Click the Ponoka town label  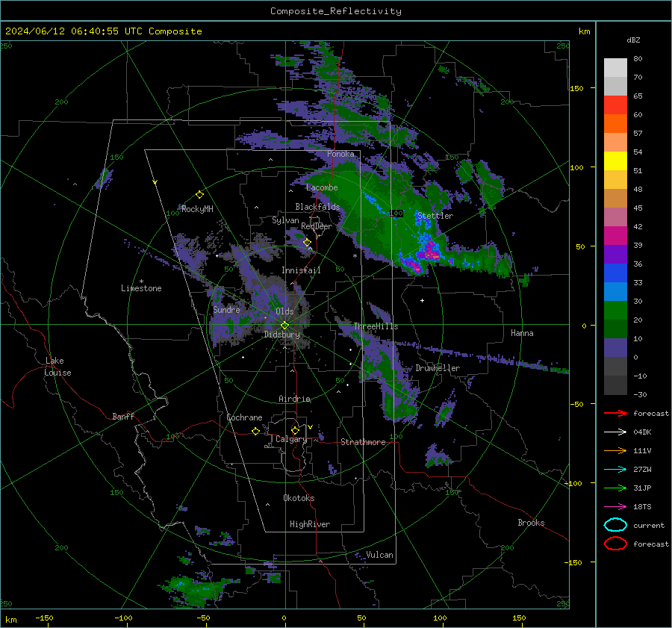(340, 154)
